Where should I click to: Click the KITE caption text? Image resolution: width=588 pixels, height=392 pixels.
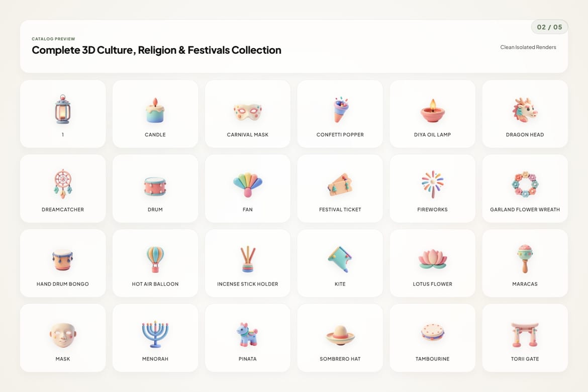[x=340, y=284]
